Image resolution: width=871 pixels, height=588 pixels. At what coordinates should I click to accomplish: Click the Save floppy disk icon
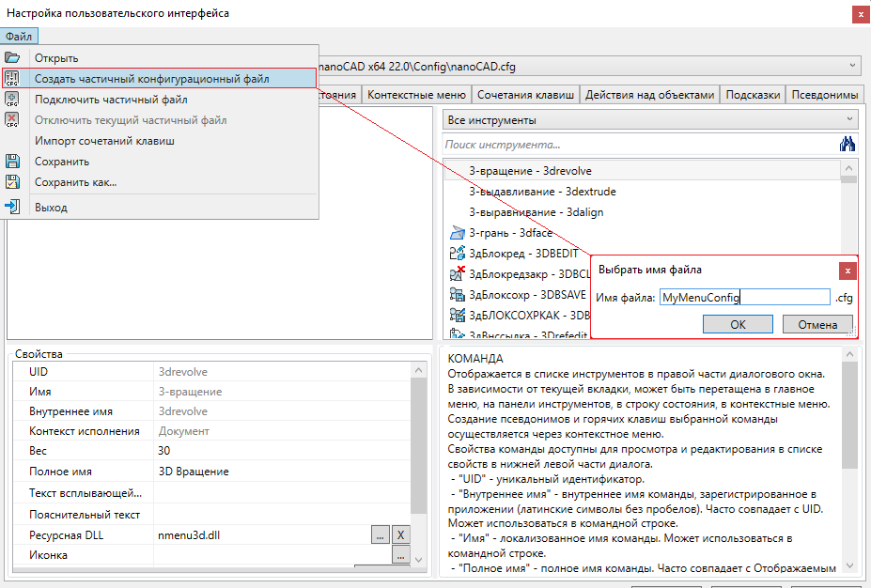[x=13, y=162]
